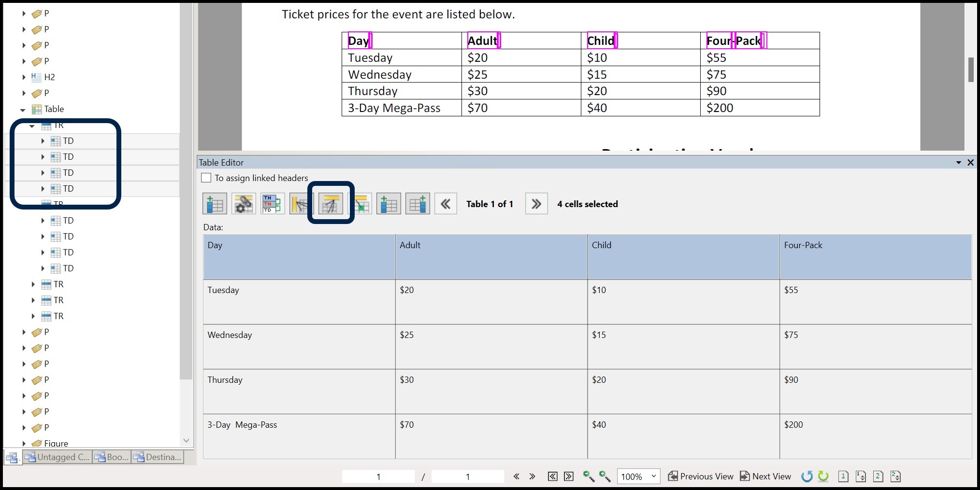Collapse the Table tag in the tree
This screenshot has width=980, height=490.
[x=23, y=110]
